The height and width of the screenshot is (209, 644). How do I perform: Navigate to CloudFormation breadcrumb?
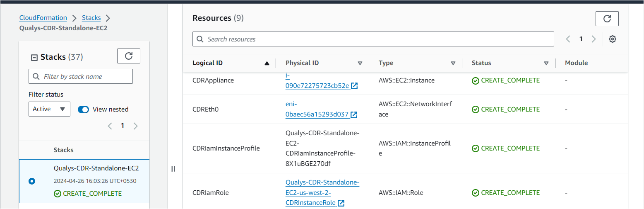(x=43, y=18)
